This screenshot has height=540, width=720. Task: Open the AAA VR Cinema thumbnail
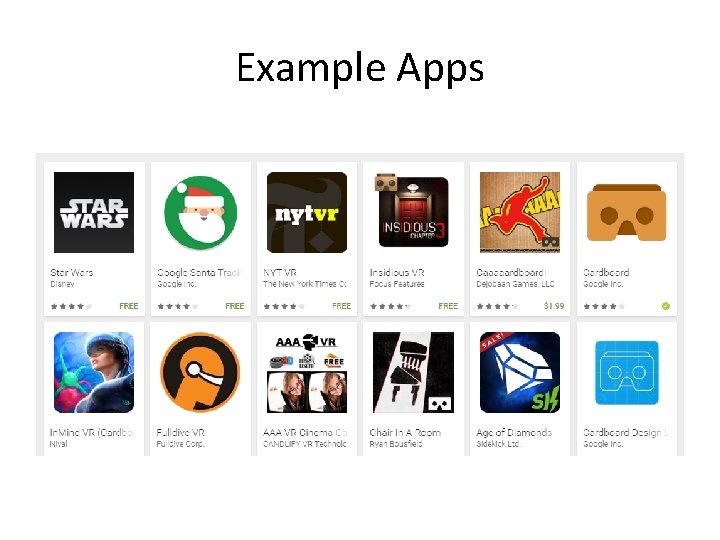coord(307,372)
